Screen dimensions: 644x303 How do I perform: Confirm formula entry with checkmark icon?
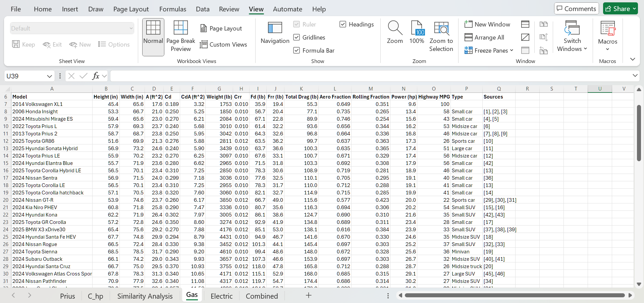[84, 76]
